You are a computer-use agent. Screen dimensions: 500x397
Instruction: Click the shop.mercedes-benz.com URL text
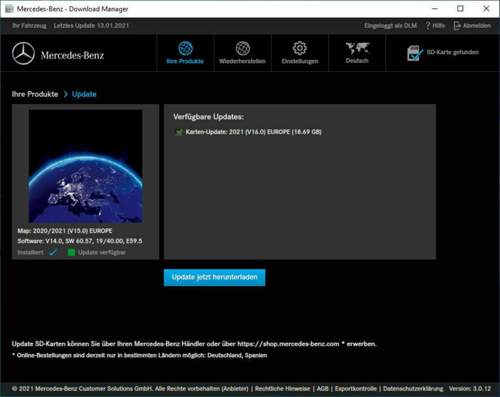pos(288,344)
